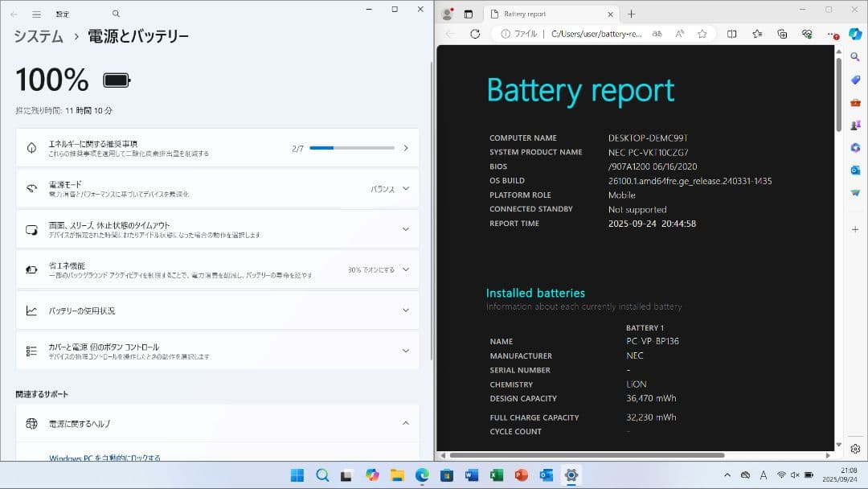The height and width of the screenshot is (489, 868).
Task: Open Browser essentials in Edge
Action: click(806, 34)
